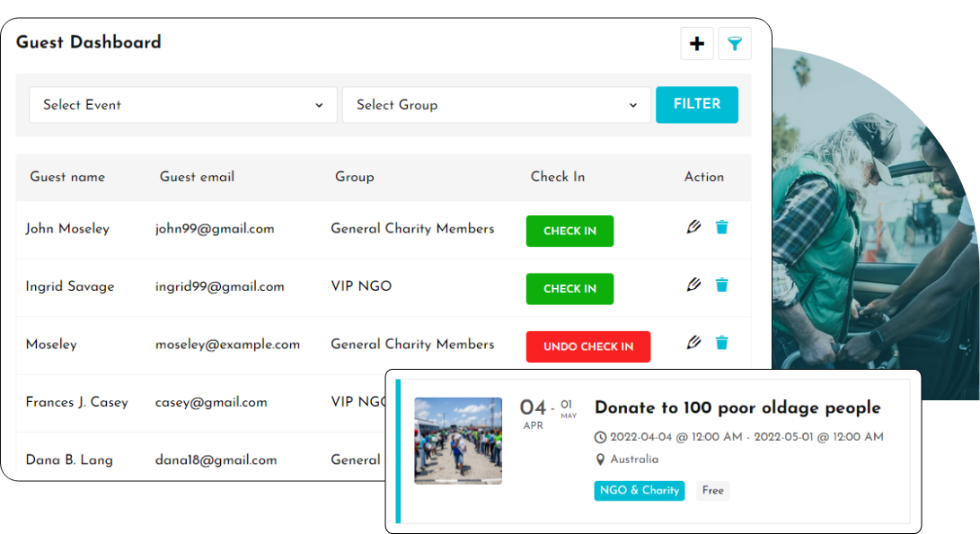Image resolution: width=980 pixels, height=534 pixels.
Task: Click the edit pencil for John Moseley
Action: coord(693,227)
